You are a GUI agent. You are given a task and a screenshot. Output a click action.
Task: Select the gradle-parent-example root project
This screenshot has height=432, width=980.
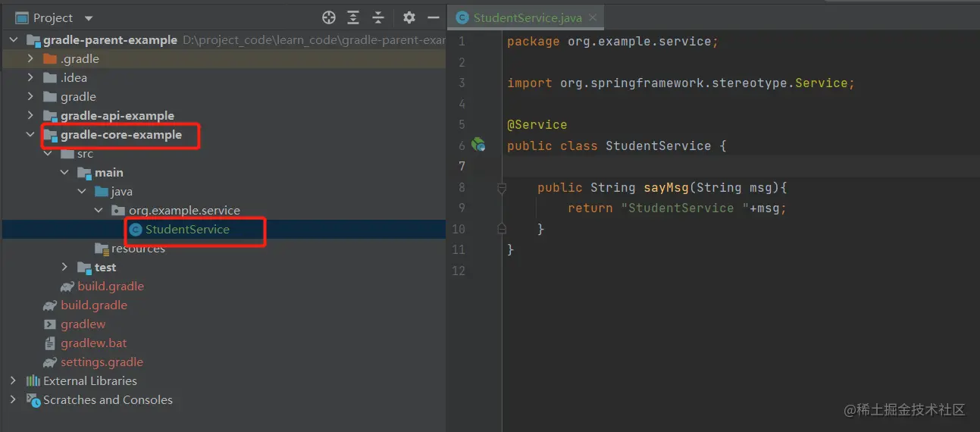[111, 39]
